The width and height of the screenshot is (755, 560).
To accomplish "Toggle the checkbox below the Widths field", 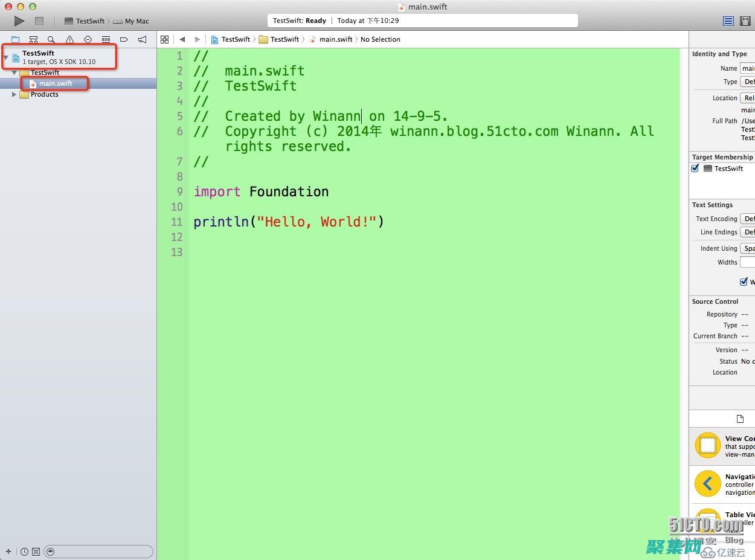I will click(744, 282).
